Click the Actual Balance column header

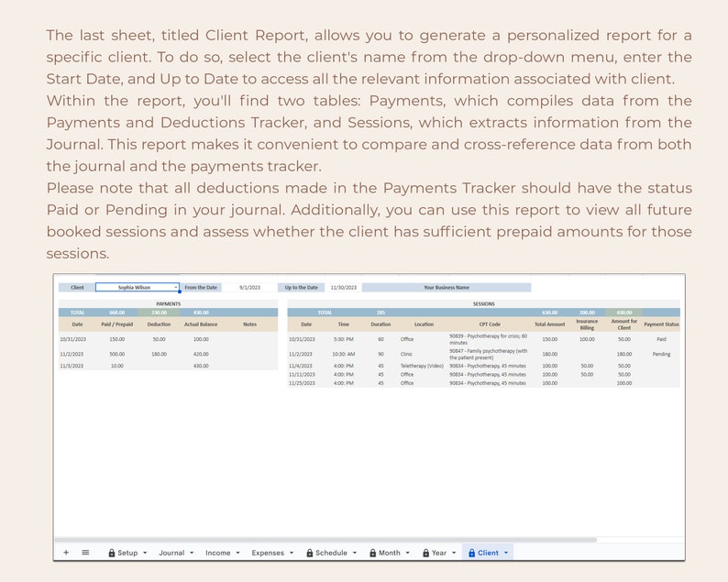(201, 324)
